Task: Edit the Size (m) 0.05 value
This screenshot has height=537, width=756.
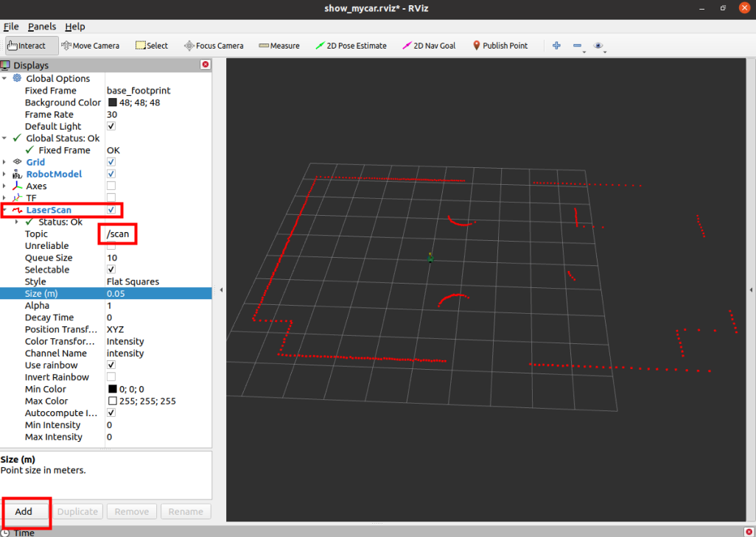Action: (x=158, y=294)
